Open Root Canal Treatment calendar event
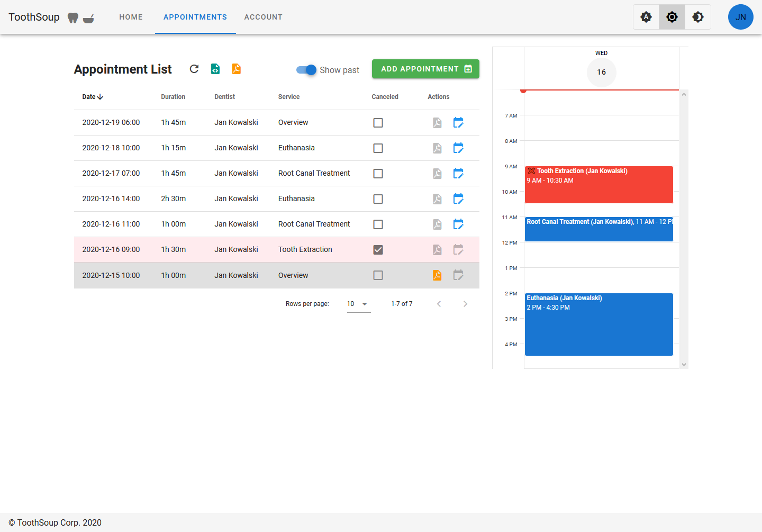 (x=598, y=229)
